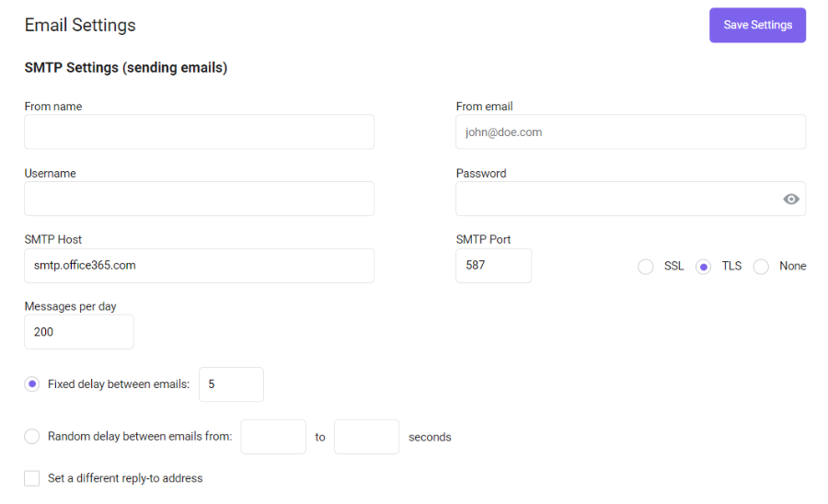Screen dimensions: 828x504
Task: Enable Random delay between emails option
Action: [x=31, y=437]
